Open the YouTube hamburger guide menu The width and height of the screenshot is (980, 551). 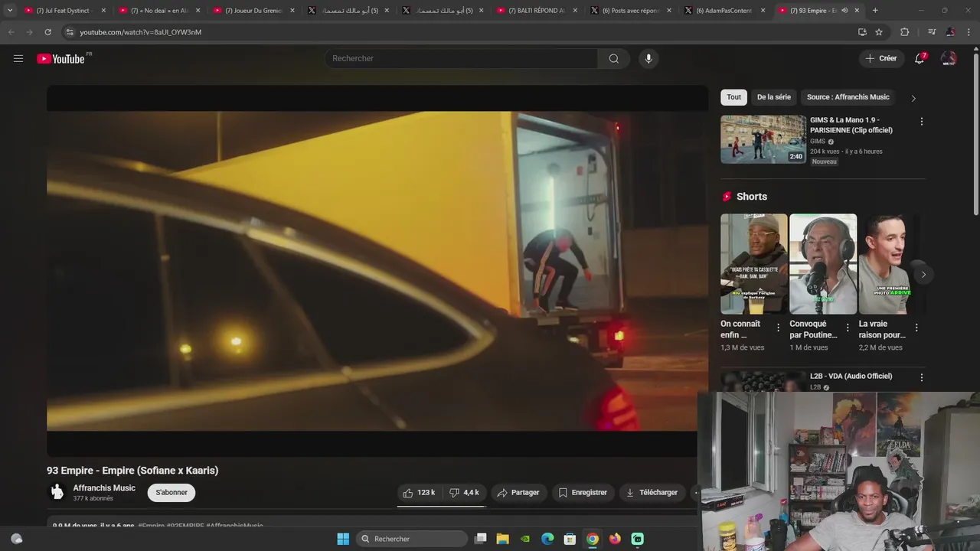coord(18,58)
